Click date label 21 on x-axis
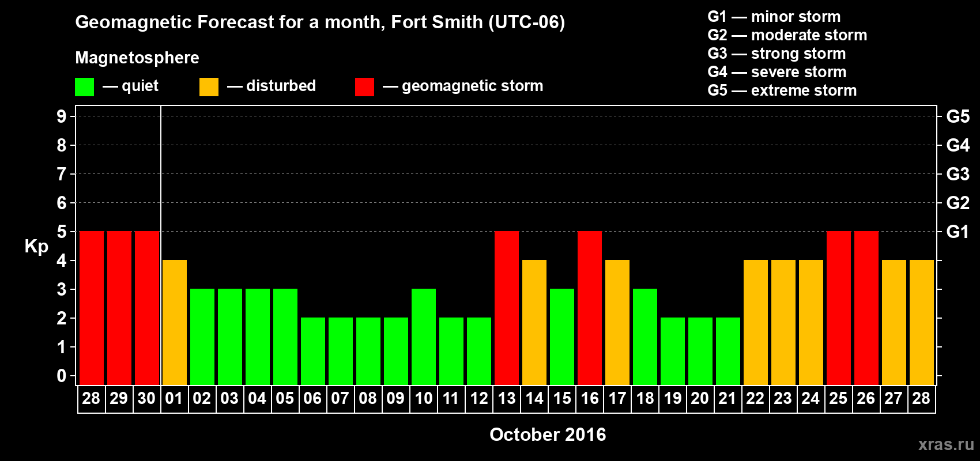The image size is (980, 461). [x=728, y=398]
